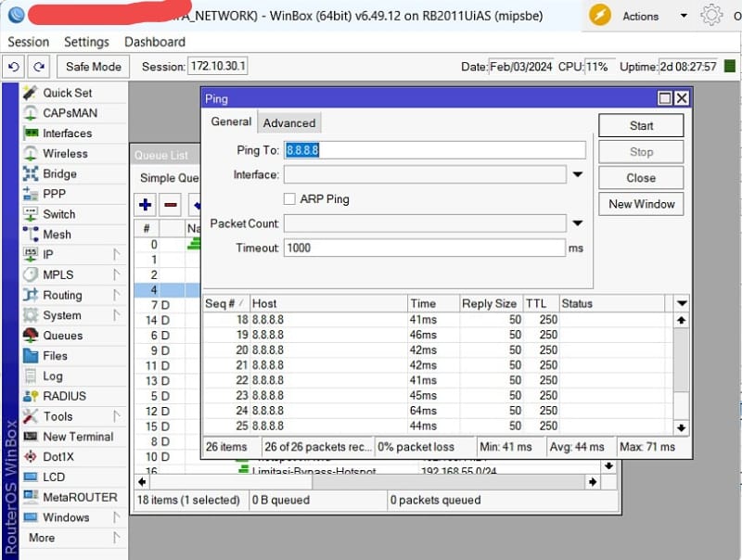Image resolution: width=742 pixels, height=560 pixels.
Task: Sort ping results by Time column
Action: pyautogui.click(x=433, y=304)
